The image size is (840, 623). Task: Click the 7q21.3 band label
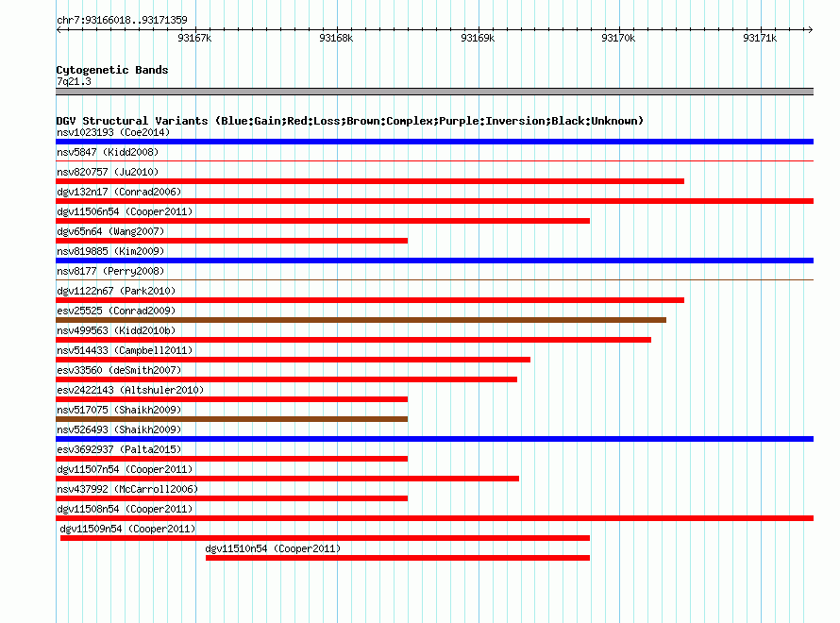tap(74, 81)
